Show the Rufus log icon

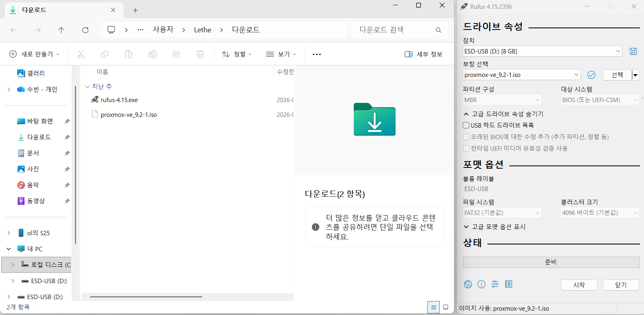[x=509, y=284]
